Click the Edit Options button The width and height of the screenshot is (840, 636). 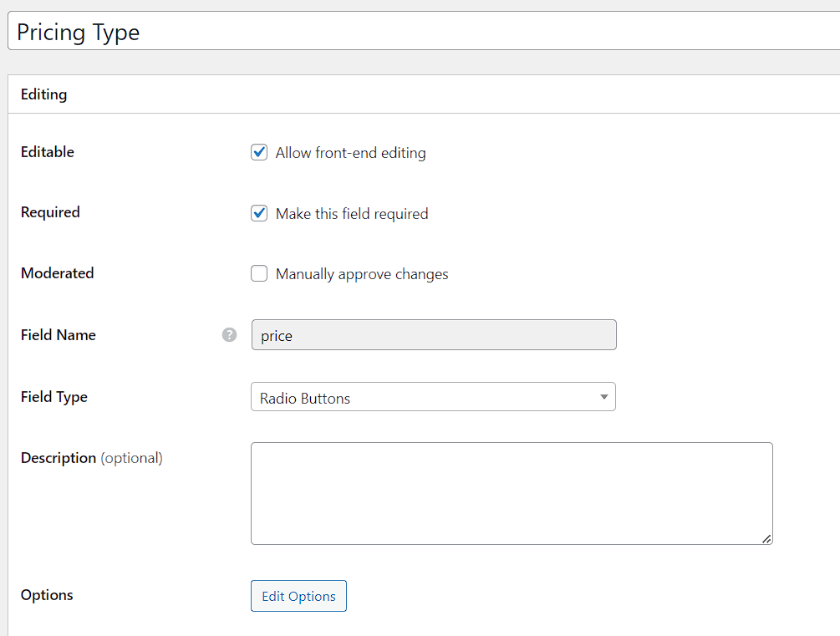pos(298,596)
